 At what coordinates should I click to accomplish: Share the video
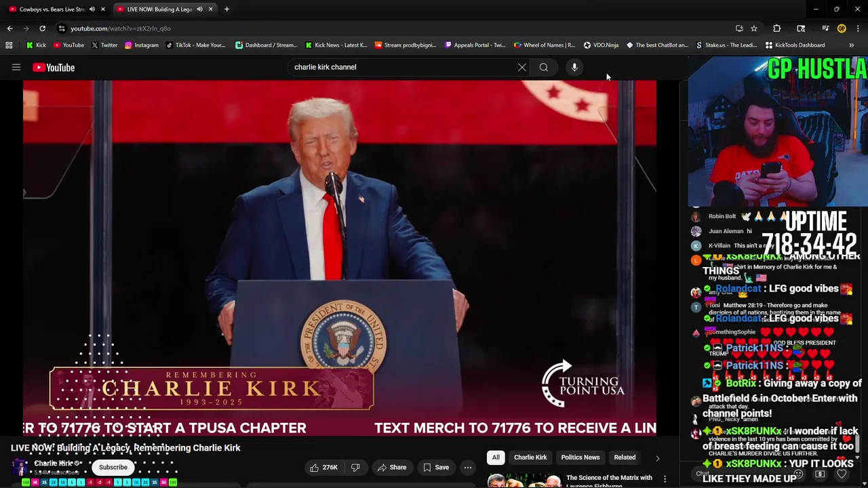392,467
